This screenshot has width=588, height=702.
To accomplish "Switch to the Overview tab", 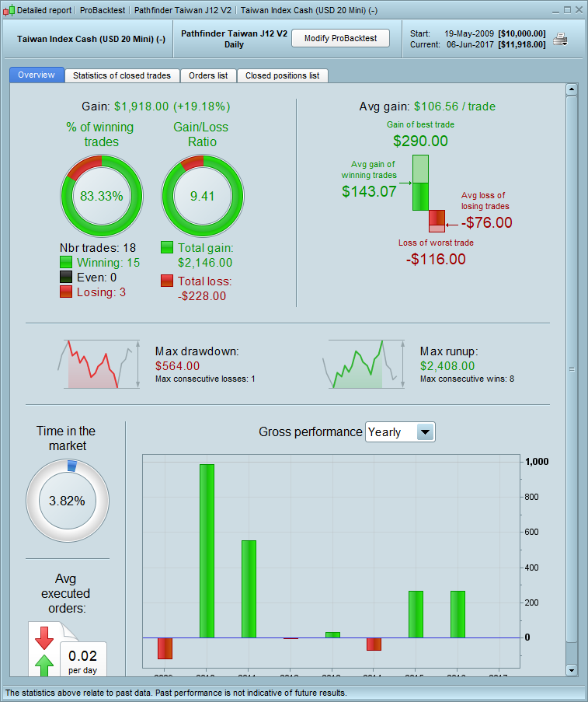I will pyautogui.click(x=37, y=75).
